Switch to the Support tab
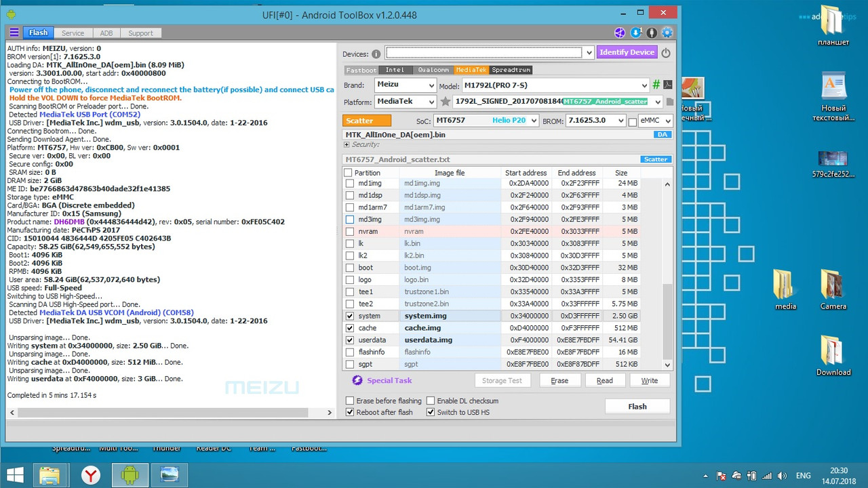868x488 pixels. pyautogui.click(x=140, y=33)
